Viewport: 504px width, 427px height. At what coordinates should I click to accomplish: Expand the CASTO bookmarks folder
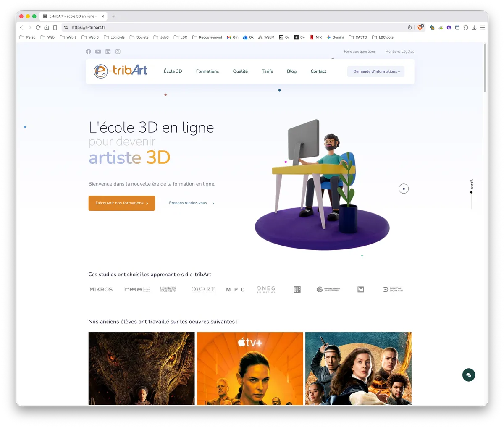point(358,37)
